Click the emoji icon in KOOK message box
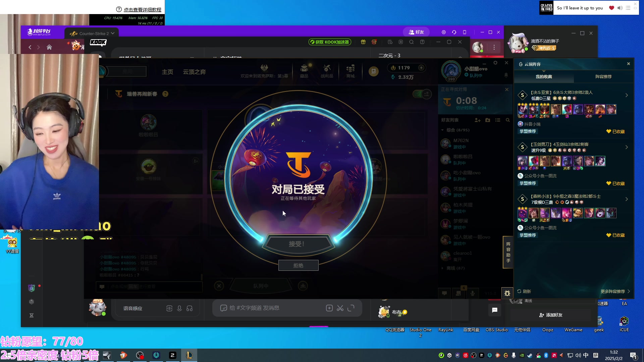644x362 pixels. 223,308
